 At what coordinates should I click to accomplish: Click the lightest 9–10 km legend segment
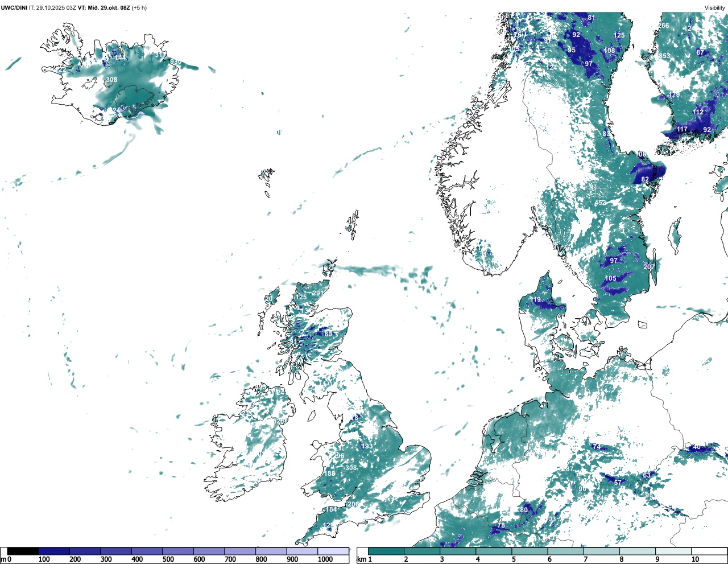click(x=673, y=551)
